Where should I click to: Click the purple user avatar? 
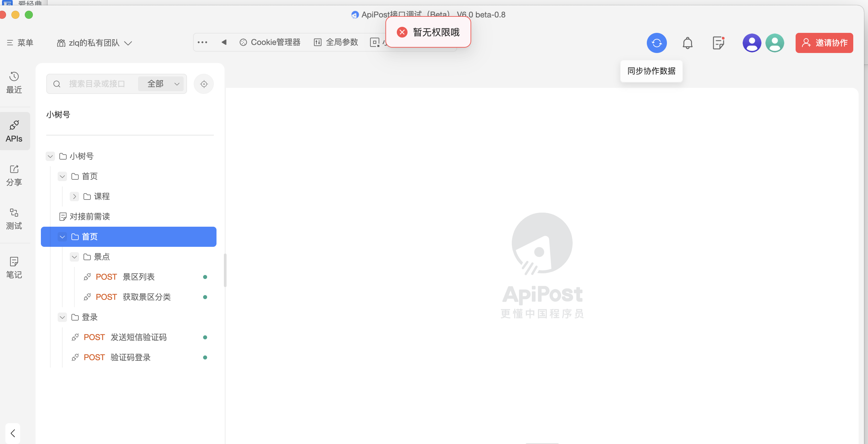coord(751,43)
